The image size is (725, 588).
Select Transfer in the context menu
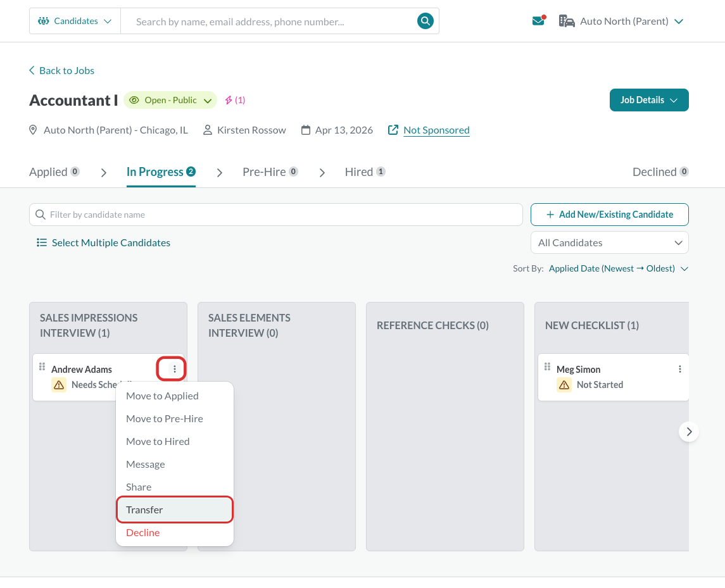pyautogui.click(x=174, y=510)
